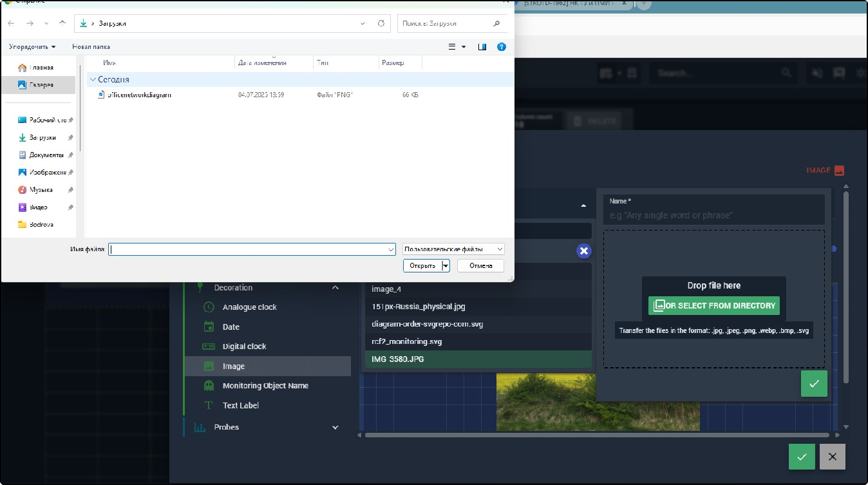Click the Name input field
The width and height of the screenshot is (868, 485).
click(713, 215)
